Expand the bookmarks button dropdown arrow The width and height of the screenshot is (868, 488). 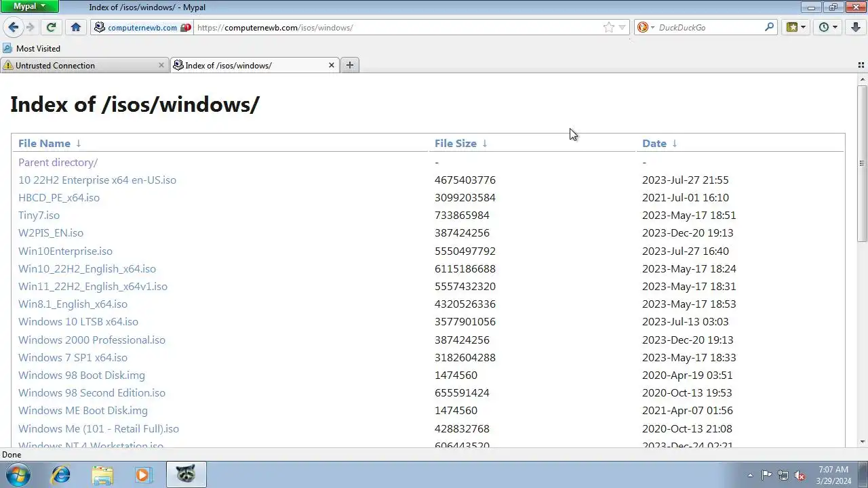803,28
